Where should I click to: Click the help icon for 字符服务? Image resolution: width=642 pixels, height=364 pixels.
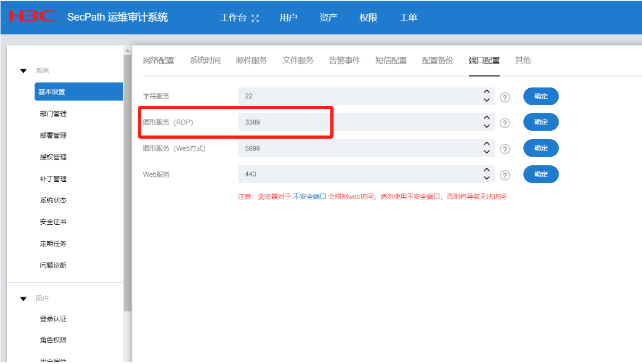coord(505,97)
